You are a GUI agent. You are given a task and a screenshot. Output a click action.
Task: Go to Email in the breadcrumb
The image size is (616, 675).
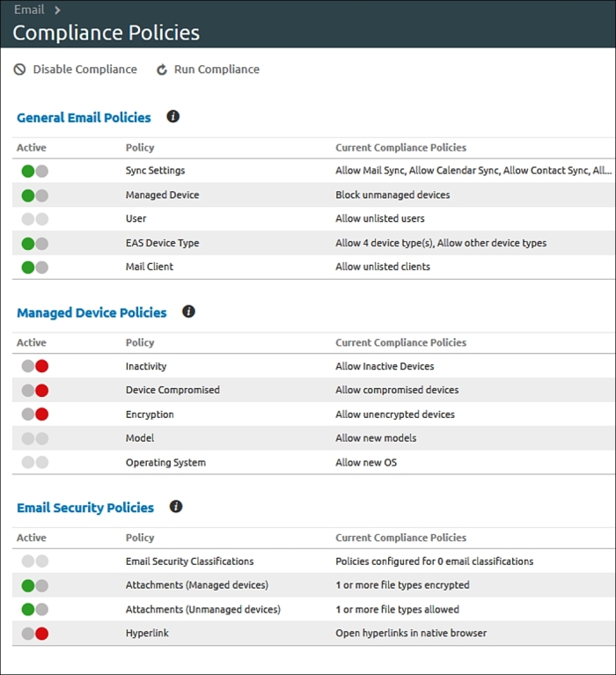coord(29,10)
